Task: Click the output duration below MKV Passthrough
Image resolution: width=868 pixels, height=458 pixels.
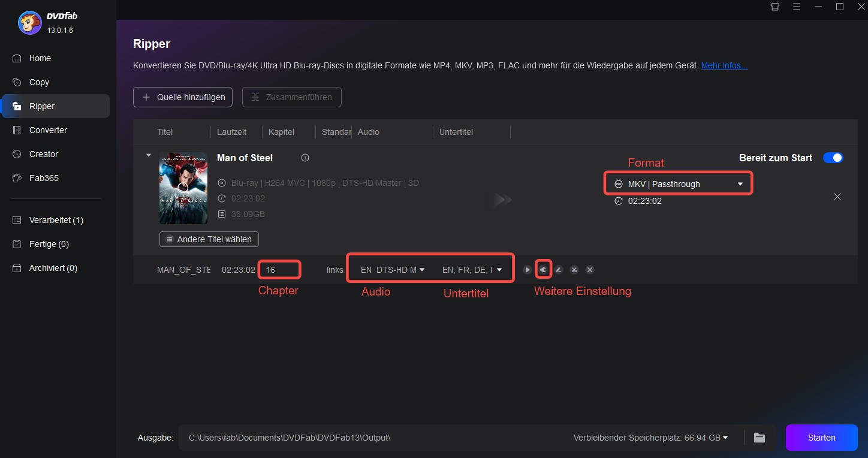Action: click(645, 201)
